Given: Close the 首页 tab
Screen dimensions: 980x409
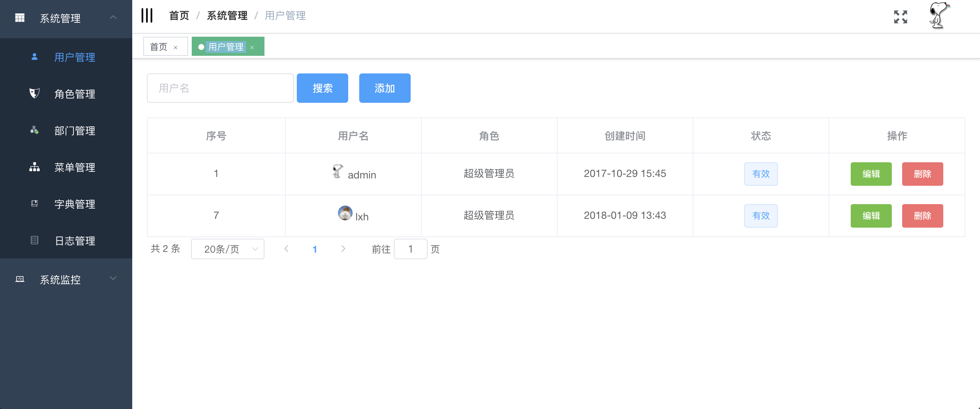Looking at the screenshot, I should tap(175, 47).
